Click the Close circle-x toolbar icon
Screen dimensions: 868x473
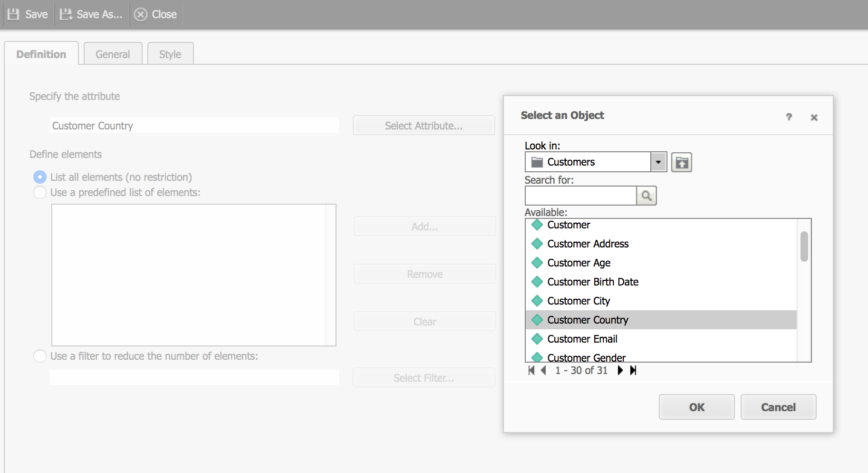[140, 14]
